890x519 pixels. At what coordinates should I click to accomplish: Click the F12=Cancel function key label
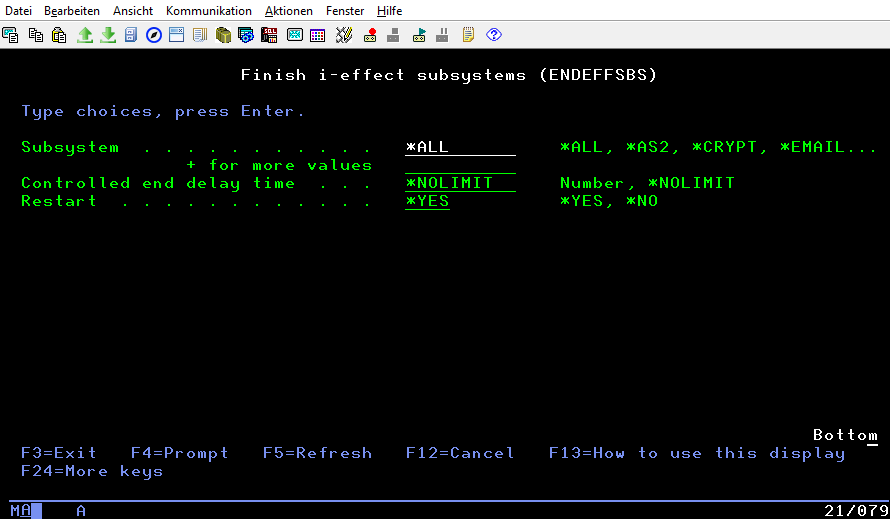(x=460, y=453)
